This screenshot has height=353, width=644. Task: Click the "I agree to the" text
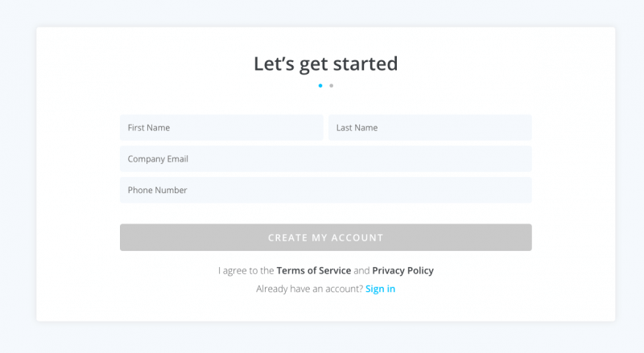pos(246,271)
